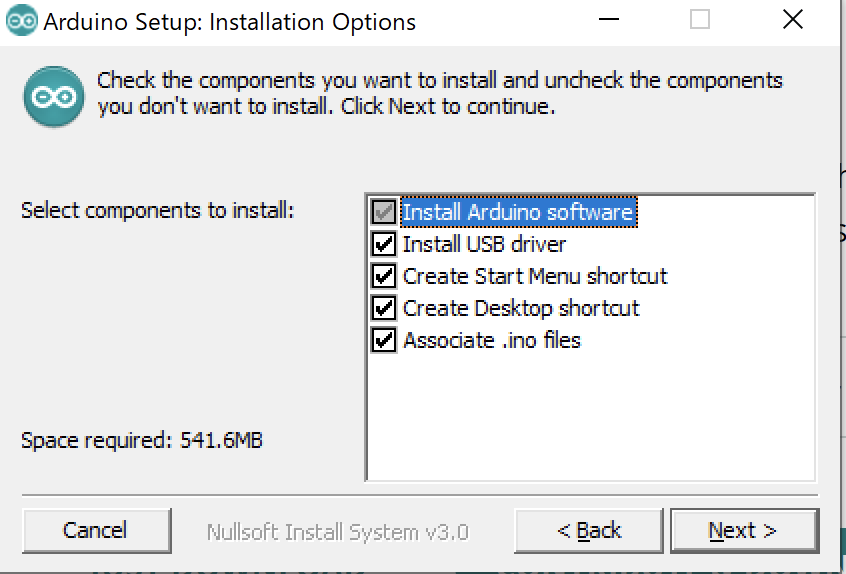Click the Space required 541.6MB label
Screen dimensions: 846x574
(x=142, y=439)
